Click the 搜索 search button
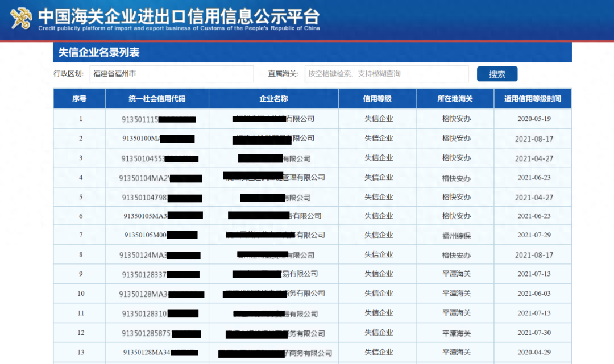614x364 pixels. coord(497,74)
